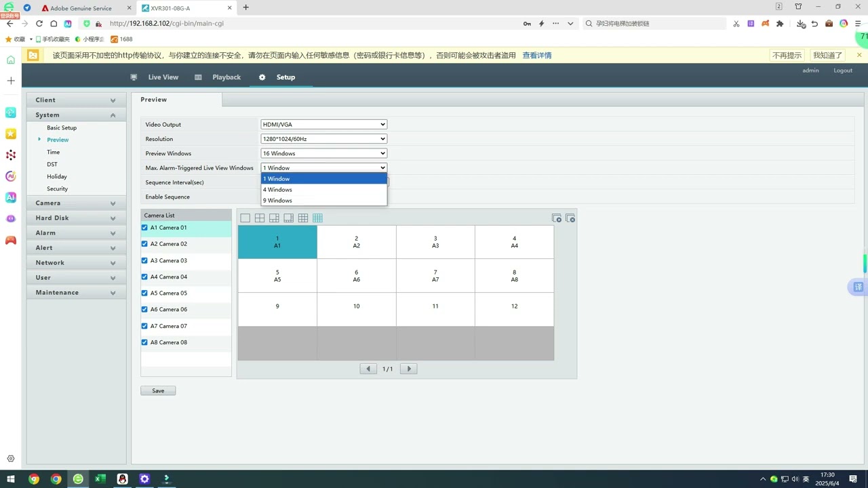Choose the 4-window grid layout icon
The image size is (868, 488).
pos(260,218)
